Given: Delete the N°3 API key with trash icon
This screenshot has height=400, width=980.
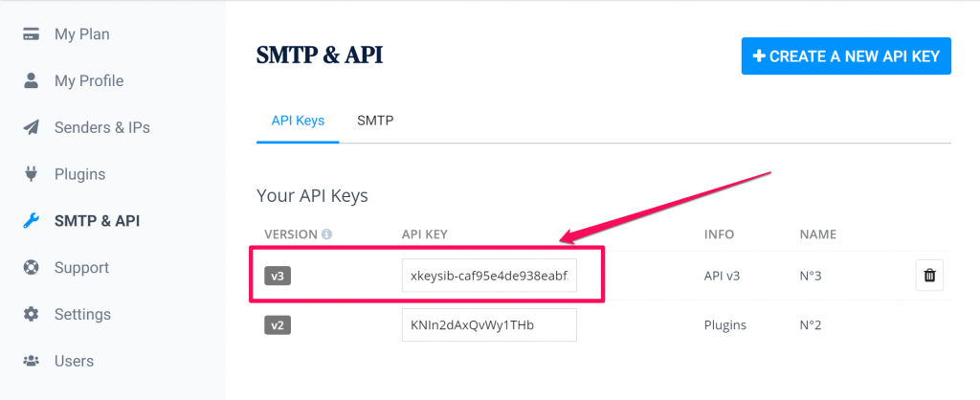Looking at the screenshot, I should point(929,275).
